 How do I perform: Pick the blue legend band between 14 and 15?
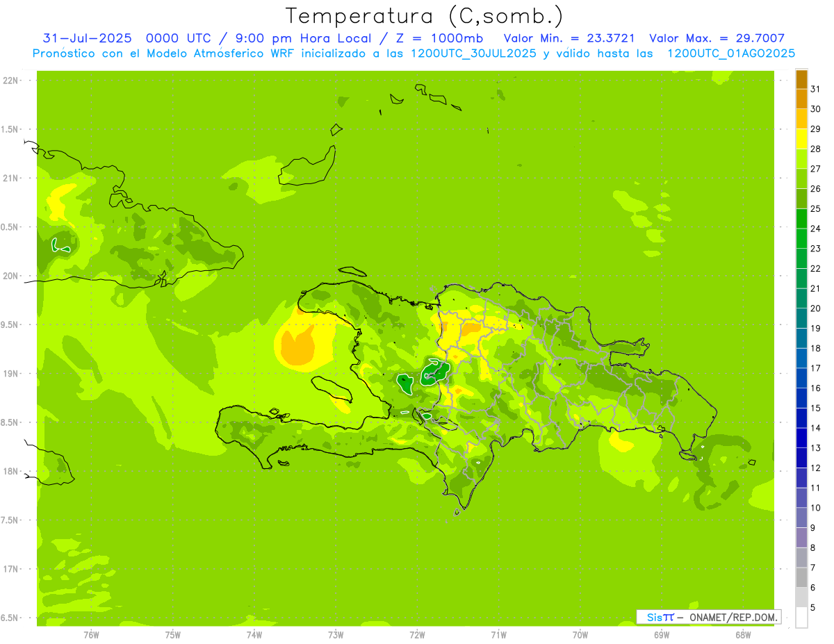click(x=801, y=418)
